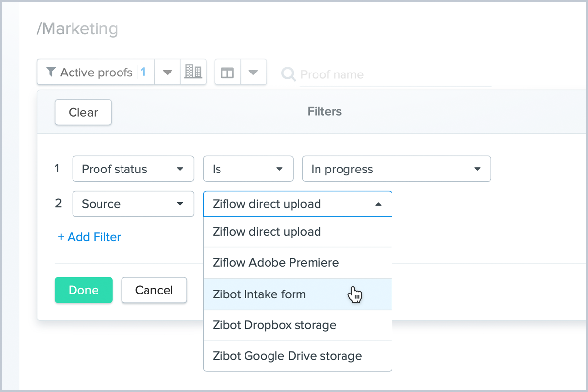Click the Cancel button
588x392 pixels.
point(154,290)
